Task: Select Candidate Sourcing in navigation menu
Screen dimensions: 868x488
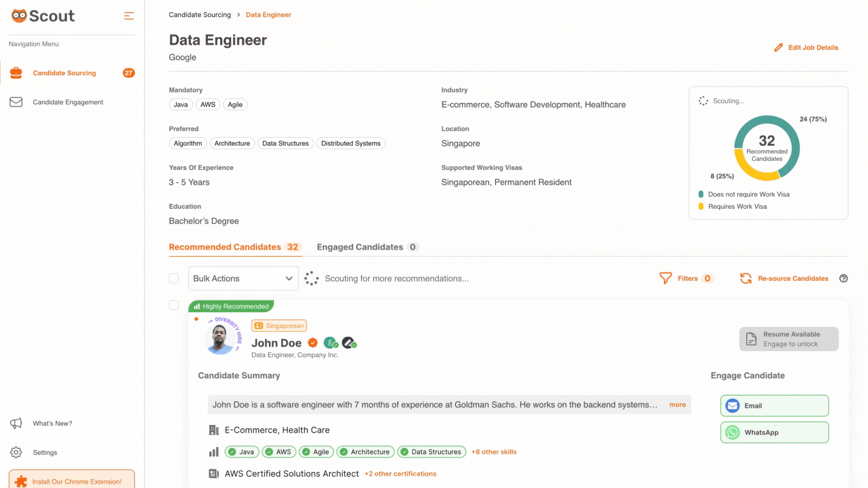Action: pyautogui.click(x=64, y=73)
